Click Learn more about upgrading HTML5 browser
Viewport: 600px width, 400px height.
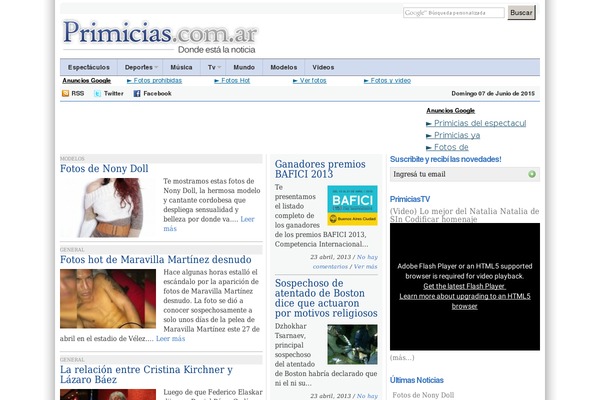[x=465, y=301]
